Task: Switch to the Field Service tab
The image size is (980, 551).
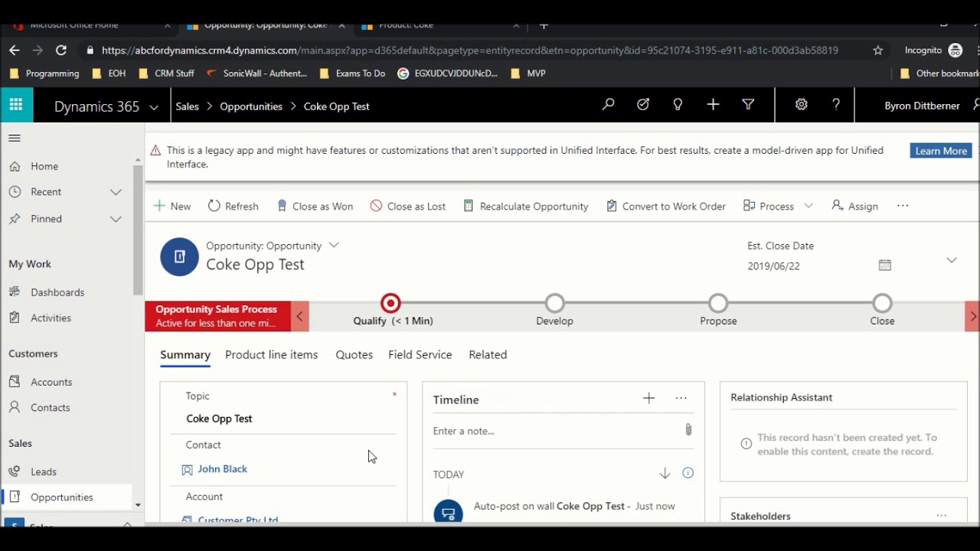Action: (420, 354)
